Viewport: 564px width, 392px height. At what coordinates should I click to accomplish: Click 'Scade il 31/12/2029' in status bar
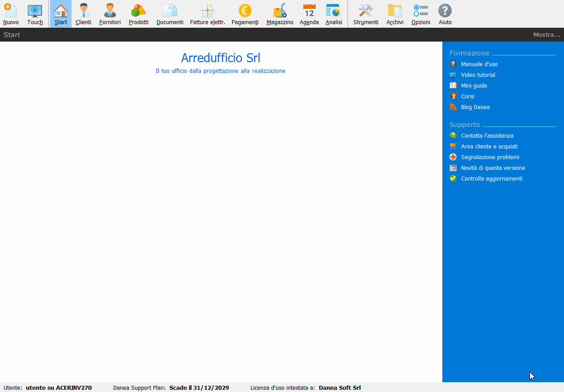[199, 388]
